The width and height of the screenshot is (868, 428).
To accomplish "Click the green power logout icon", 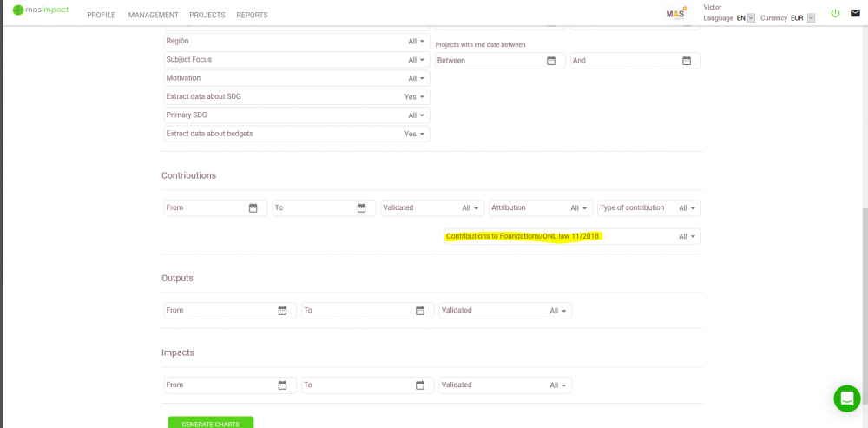I will point(835,13).
